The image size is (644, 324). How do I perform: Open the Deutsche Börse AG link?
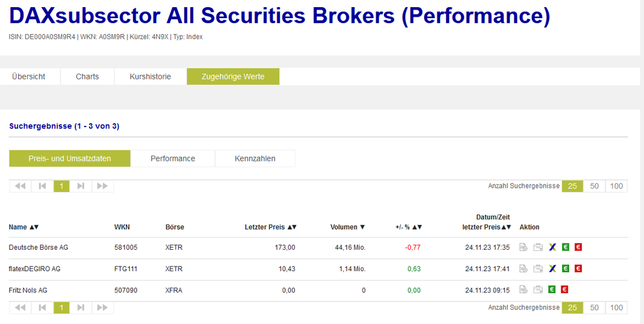[x=38, y=247]
